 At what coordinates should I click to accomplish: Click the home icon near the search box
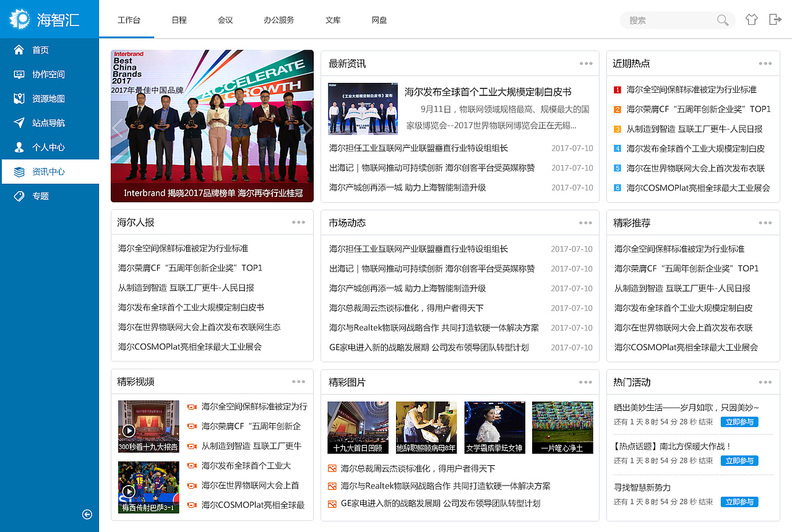pos(751,19)
